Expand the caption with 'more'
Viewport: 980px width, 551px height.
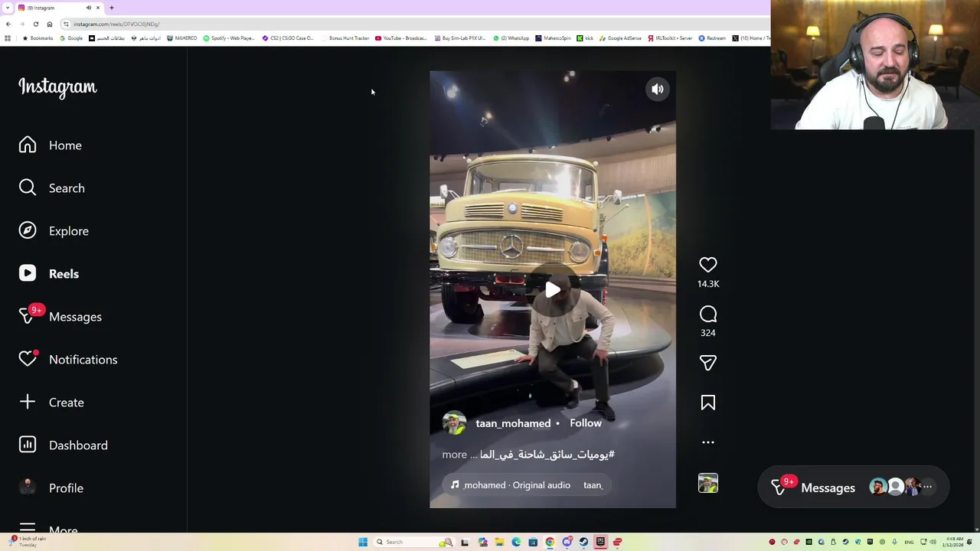tap(454, 455)
